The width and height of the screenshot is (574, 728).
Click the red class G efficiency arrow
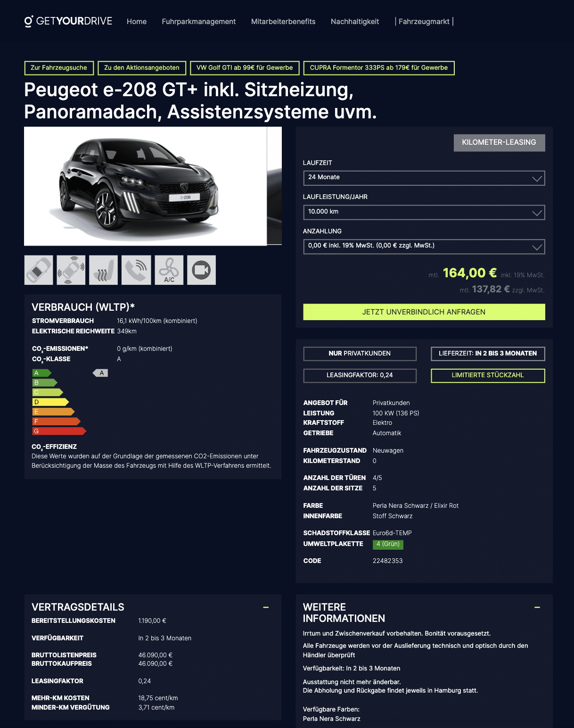59,431
